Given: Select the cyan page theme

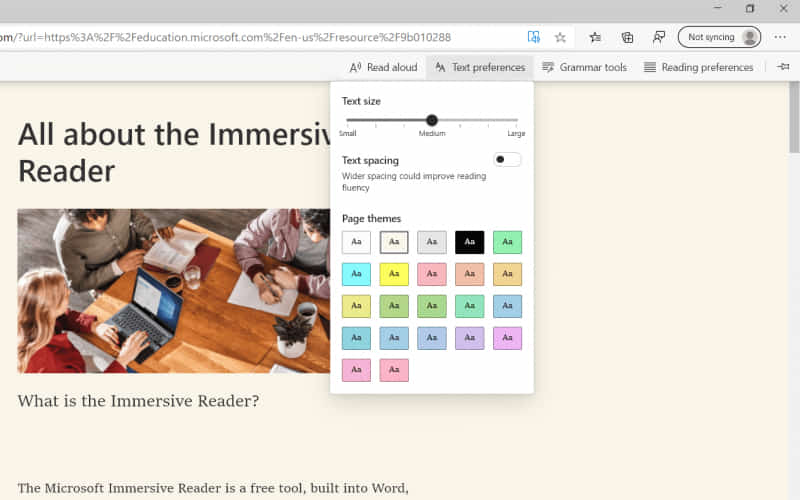Looking at the screenshot, I should click(356, 274).
